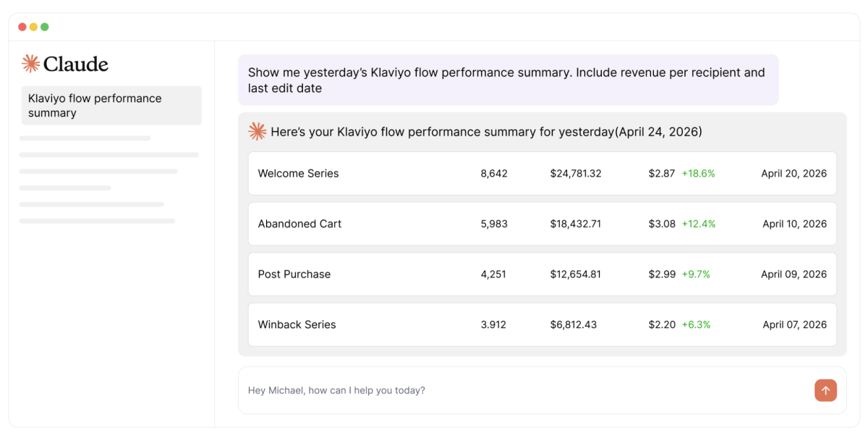Image resolution: width=868 pixels, height=441 pixels.
Task: Click the red close window dot
Action: tap(22, 27)
